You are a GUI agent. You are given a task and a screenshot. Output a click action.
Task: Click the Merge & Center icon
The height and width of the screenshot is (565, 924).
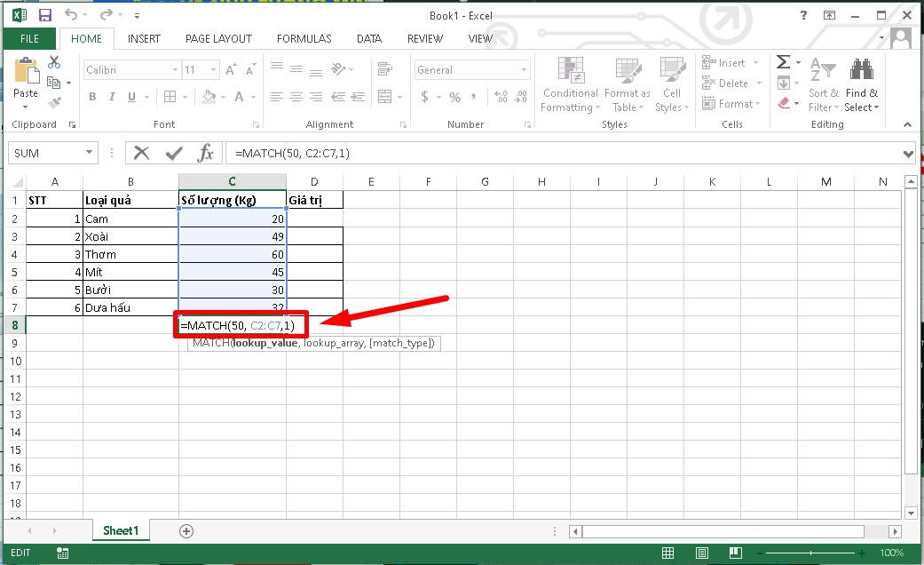click(385, 97)
